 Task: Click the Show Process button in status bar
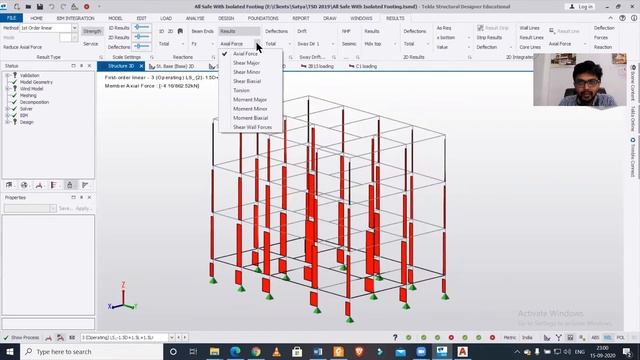click(22, 338)
